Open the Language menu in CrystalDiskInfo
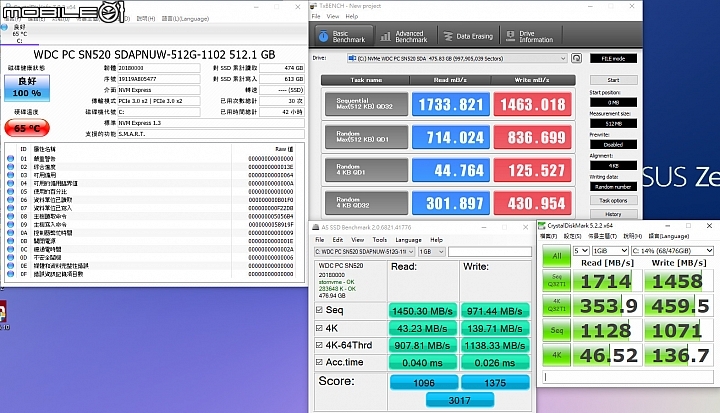720x413 pixels. (186, 19)
